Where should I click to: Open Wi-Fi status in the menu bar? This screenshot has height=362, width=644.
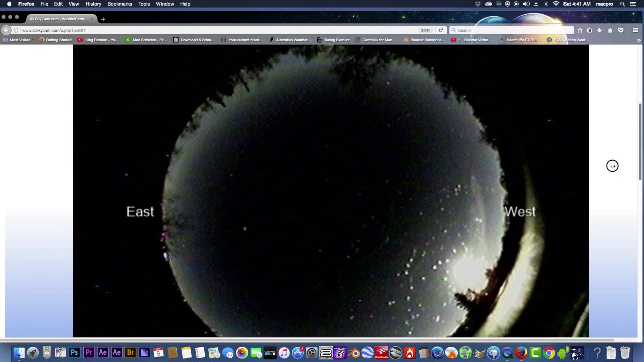[x=556, y=4]
